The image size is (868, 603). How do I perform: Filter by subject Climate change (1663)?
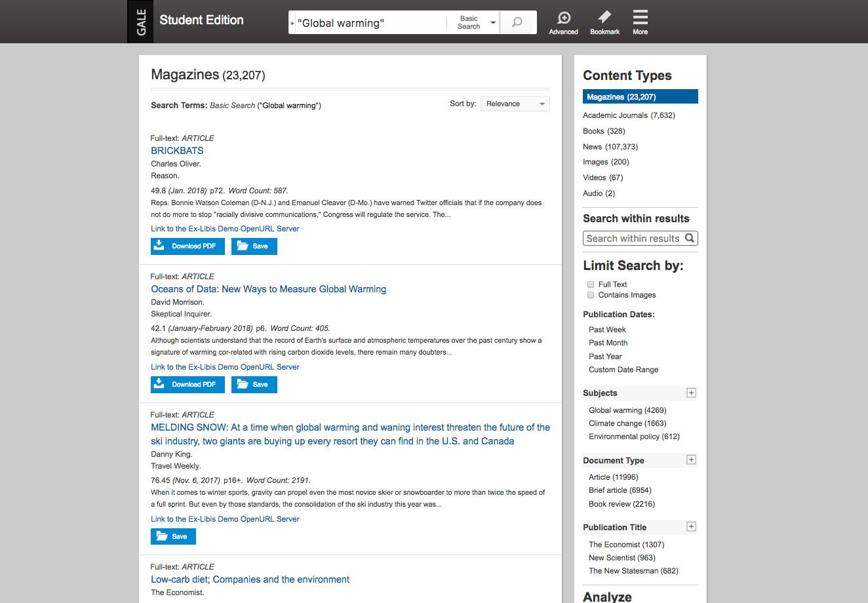tap(627, 423)
